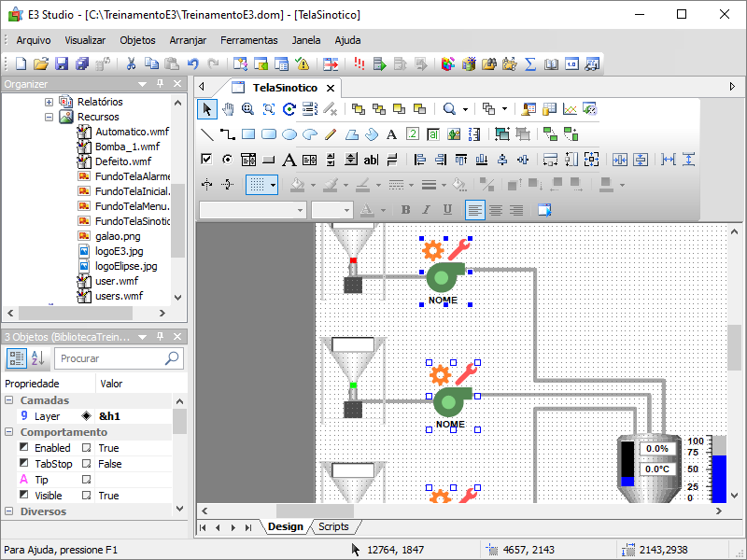
Task: Select the Rectangle drawing tool
Action: coord(248,134)
